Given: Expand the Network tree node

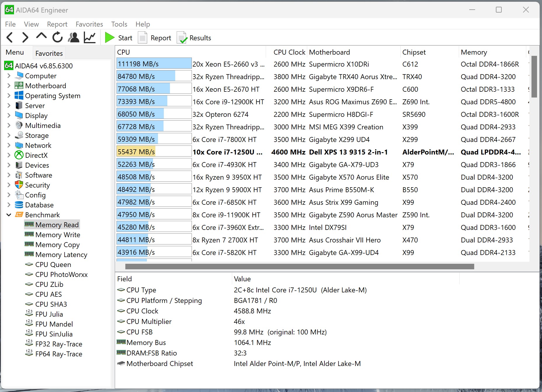Looking at the screenshot, I should click(x=9, y=145).
